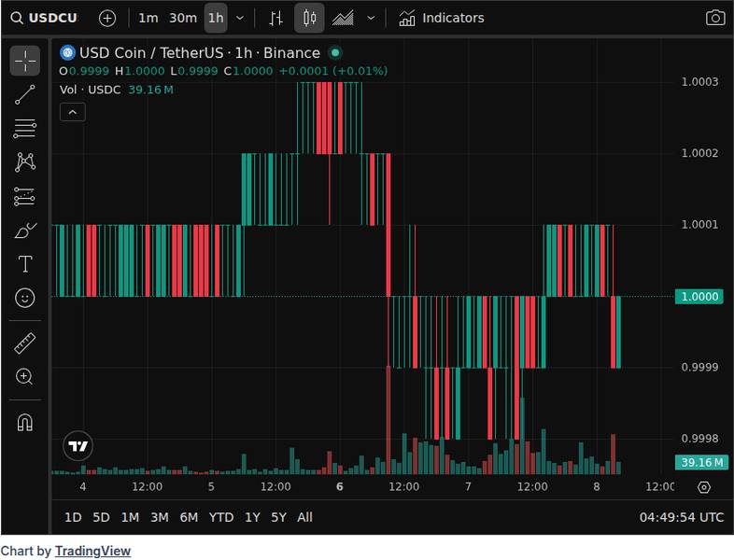Viewport: 734px width, 560px height.
Task: Open the Fibonacci and horizontal lines tool
Action: point(25,128)
